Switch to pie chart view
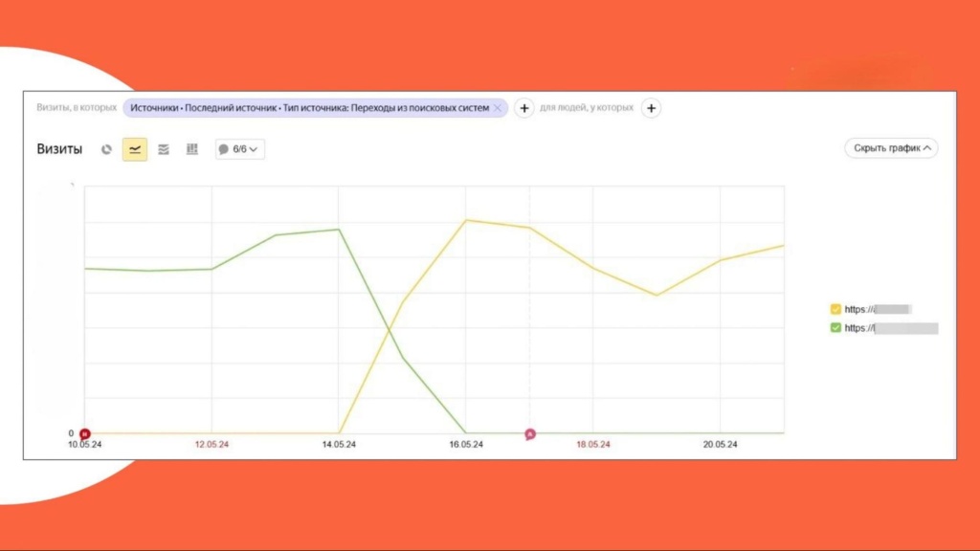The image size is (980, 551). 107,149
